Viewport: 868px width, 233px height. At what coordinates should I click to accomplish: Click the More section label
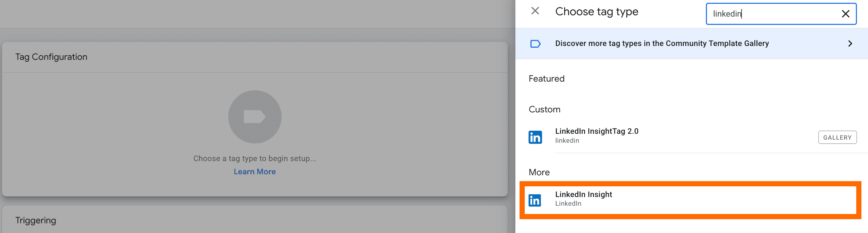click(x=539, y=173)
